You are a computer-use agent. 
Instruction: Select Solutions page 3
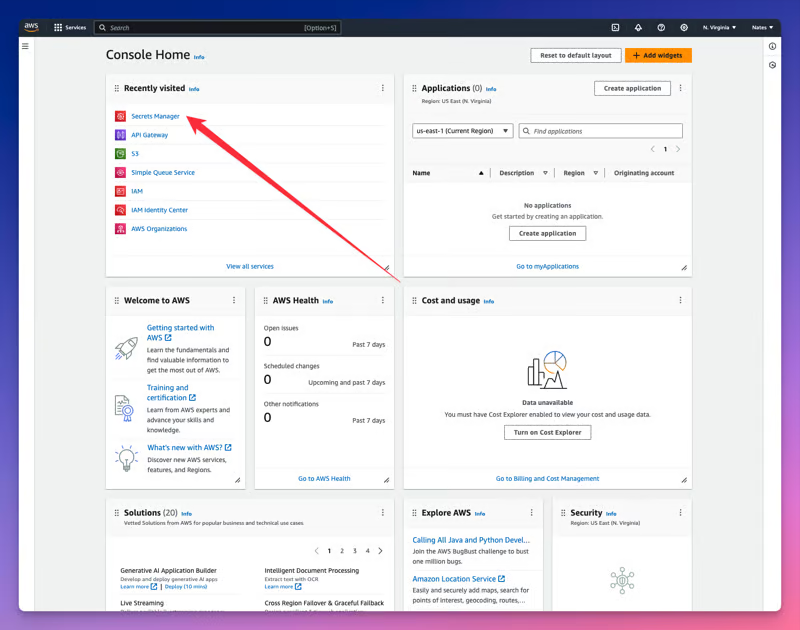click(355, 551)
